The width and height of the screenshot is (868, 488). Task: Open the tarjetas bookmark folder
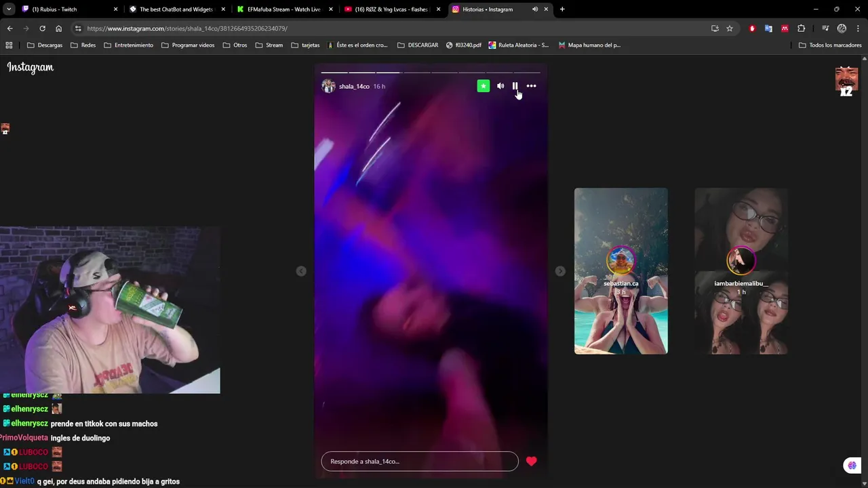click(x=305, y=45)
